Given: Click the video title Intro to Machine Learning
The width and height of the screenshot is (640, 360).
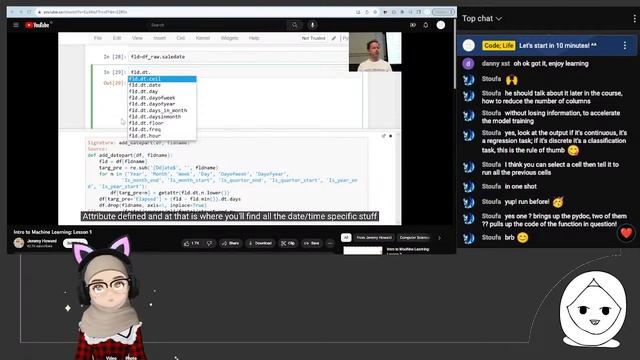Looking at the screenshot, I should tap(53, 232).
